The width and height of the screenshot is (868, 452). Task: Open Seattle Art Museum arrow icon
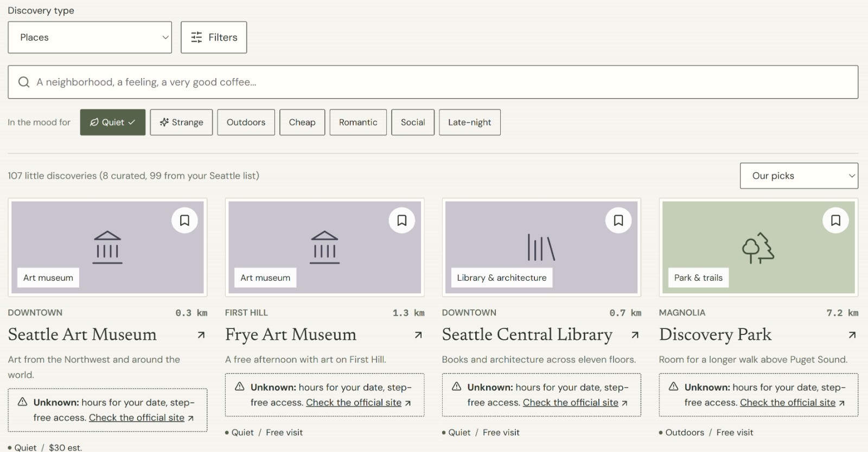pos(201,335)
